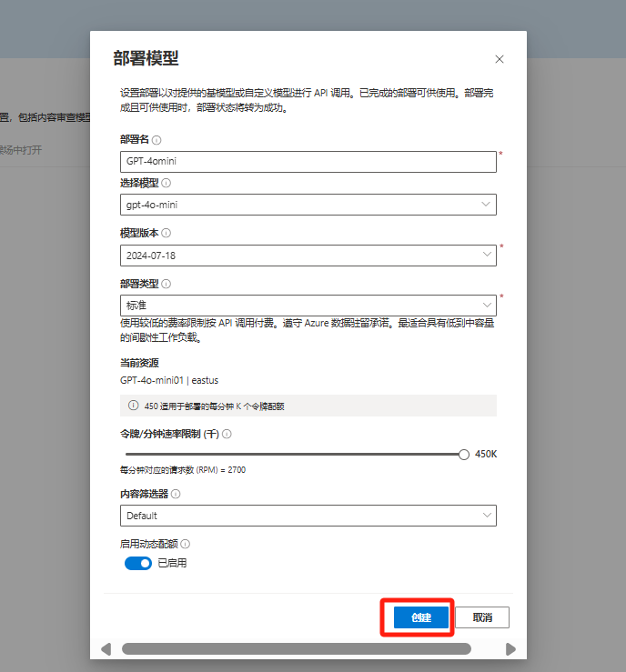This screenshot has height=672, width=626.
Task: Click the info icon next to 启用动态配额
Action: pyautogui.click(x=186, y=544)
